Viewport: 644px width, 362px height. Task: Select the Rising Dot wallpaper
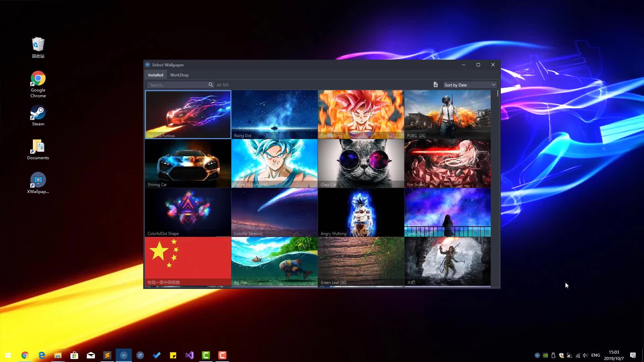click(x=274, y=114)
